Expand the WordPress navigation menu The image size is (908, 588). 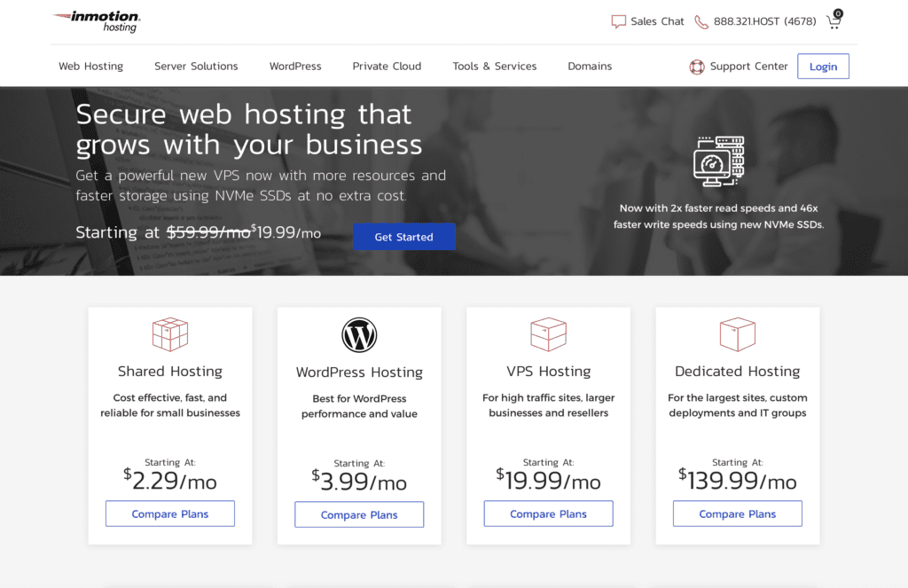coord(295,67)
